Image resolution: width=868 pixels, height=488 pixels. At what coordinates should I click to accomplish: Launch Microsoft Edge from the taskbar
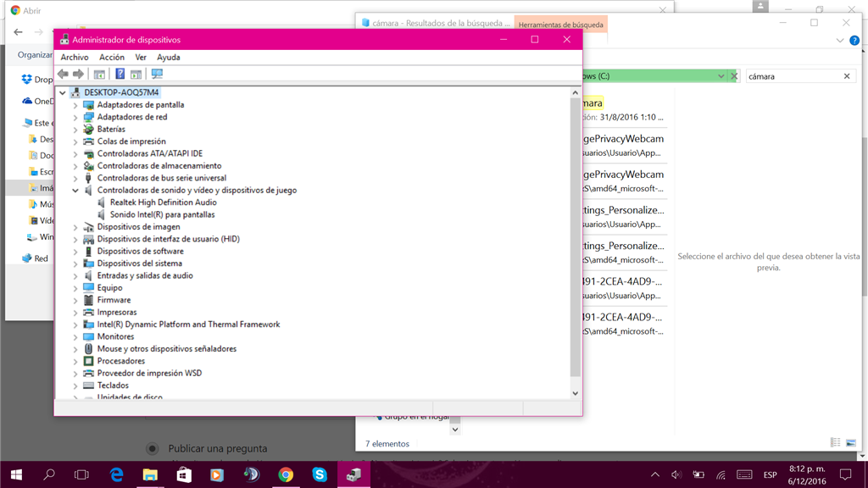coord(116,474)
